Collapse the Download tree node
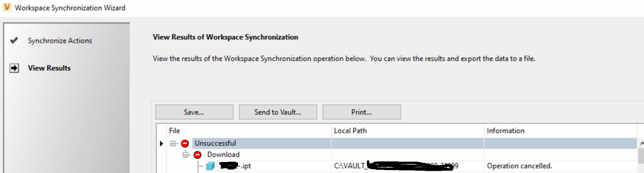Viewport: 644px width, 173px height. click(x=185, y=155)
